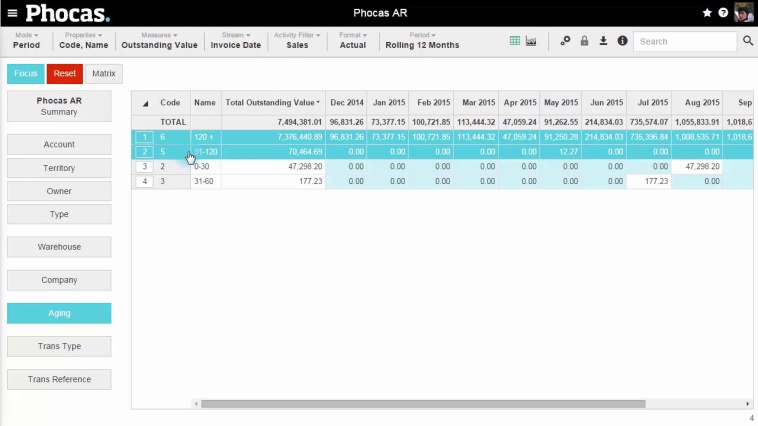
Task: Open Properties Code, Name dropdown
Action: [x=84, y=41]
